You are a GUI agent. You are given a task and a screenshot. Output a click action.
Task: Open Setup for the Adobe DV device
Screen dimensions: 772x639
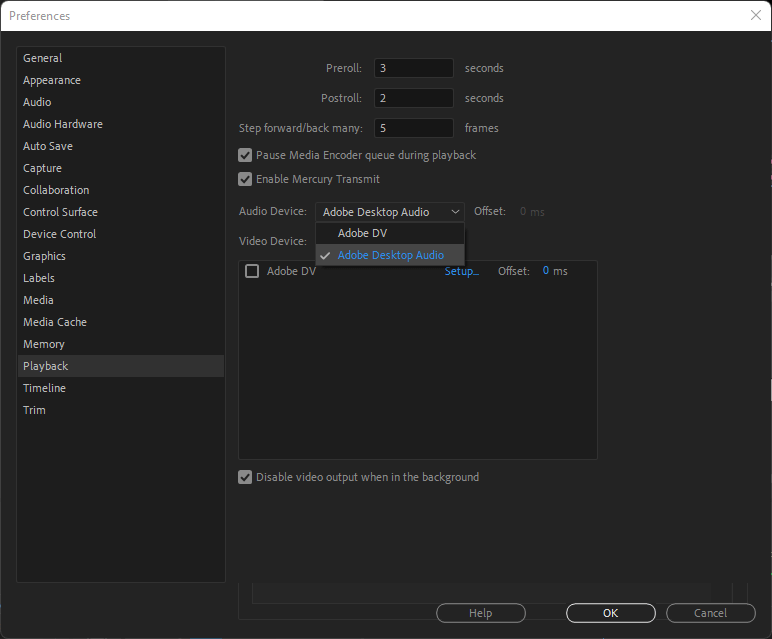tap(461, 271)
